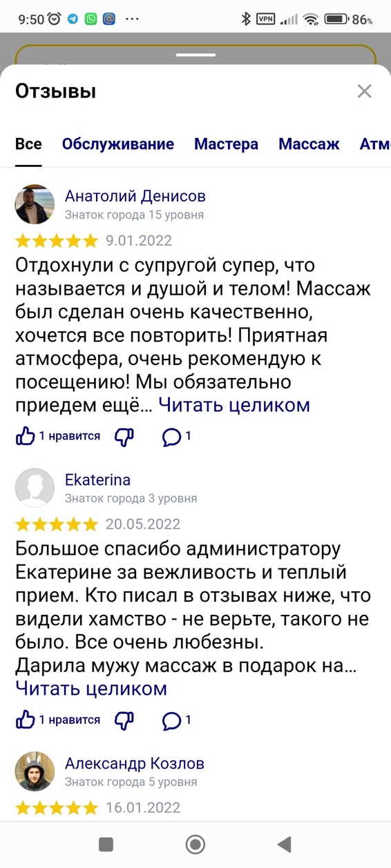The height and width of the screenshot is (868, 391).
Task: Tap the bottom sheet handle bar
Action: pos(195,54)
